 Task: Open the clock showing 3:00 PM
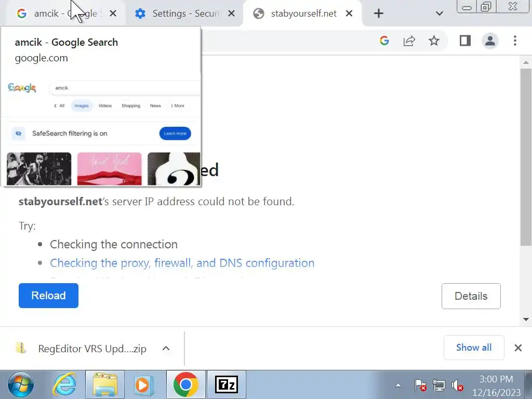[x=496, y=386]
